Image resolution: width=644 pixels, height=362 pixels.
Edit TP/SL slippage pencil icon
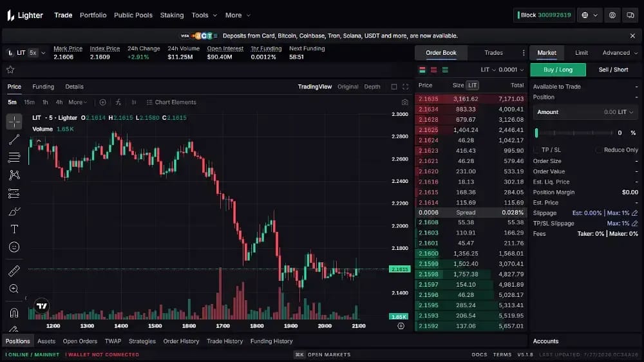pos(634,224)
